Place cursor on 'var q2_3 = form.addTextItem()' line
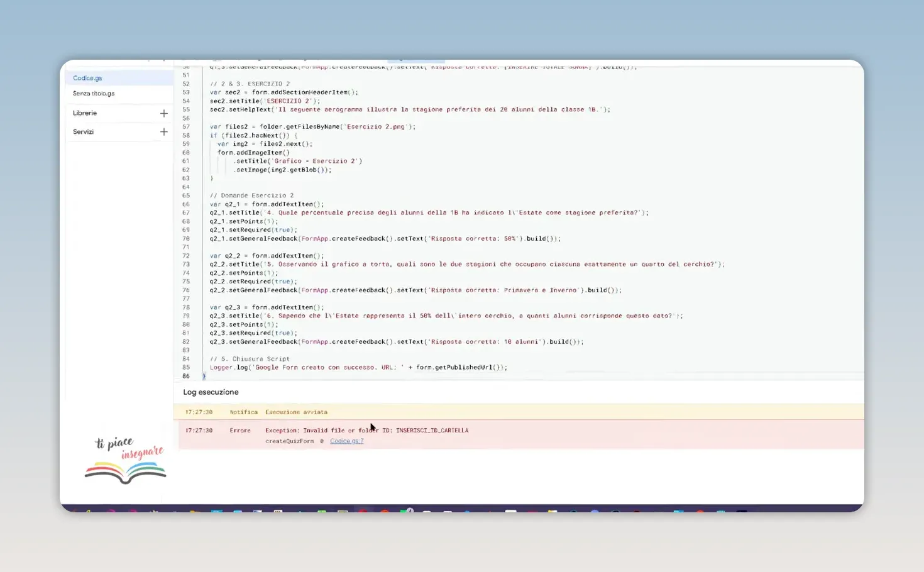 (267, 307)
